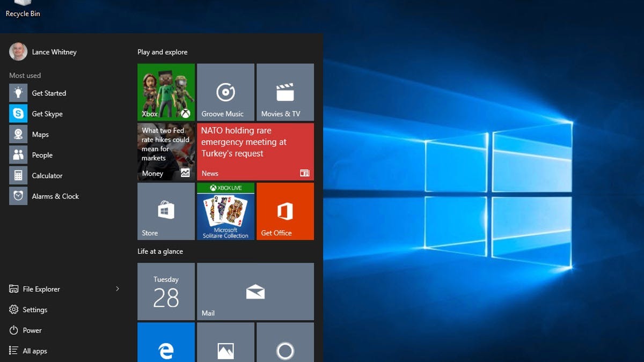Click the Get Started link
This screenshot has width=644, height=362.
[49, 93]
